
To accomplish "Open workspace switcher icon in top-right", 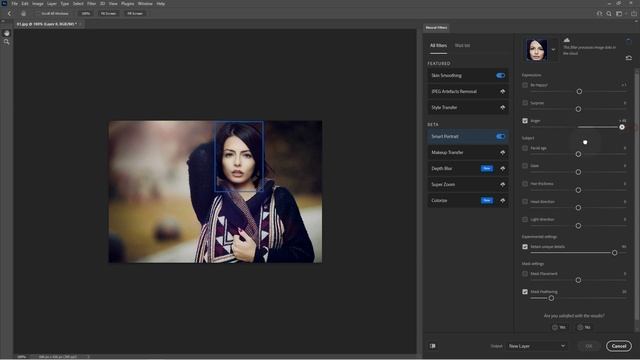I will click(x=620, y=13).
